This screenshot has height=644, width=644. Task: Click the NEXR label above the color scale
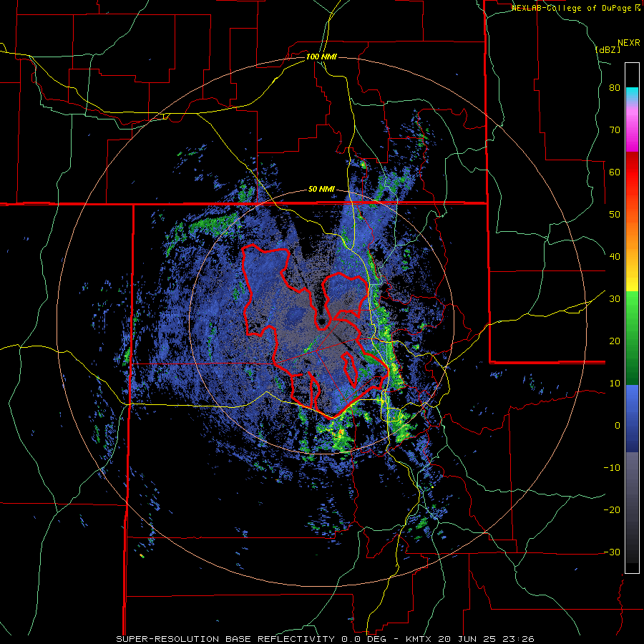point(628,43)
